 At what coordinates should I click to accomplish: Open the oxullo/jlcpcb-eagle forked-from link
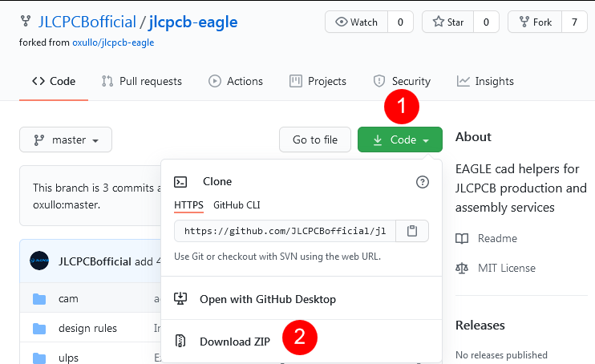[x=113, y=42]
